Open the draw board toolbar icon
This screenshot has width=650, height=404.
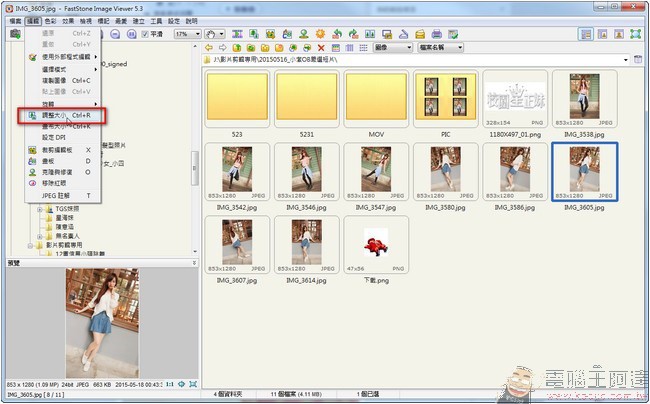(x=287, y=34)
